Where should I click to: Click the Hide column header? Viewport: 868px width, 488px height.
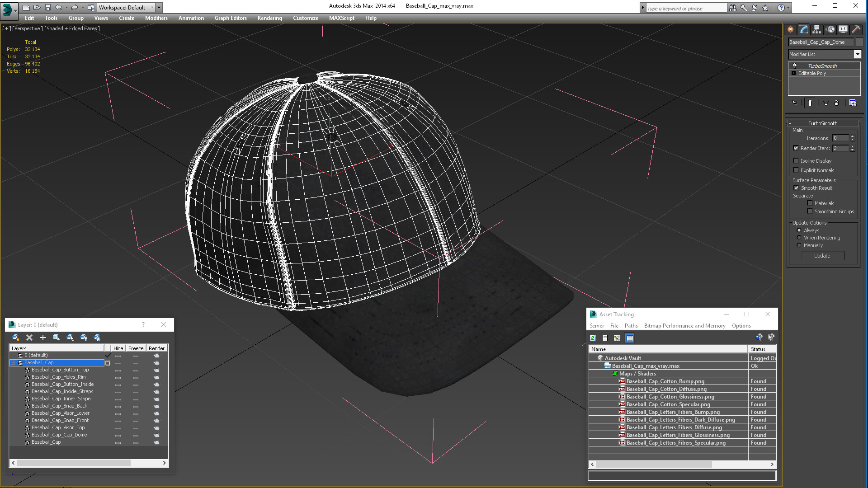coord(118,348)
